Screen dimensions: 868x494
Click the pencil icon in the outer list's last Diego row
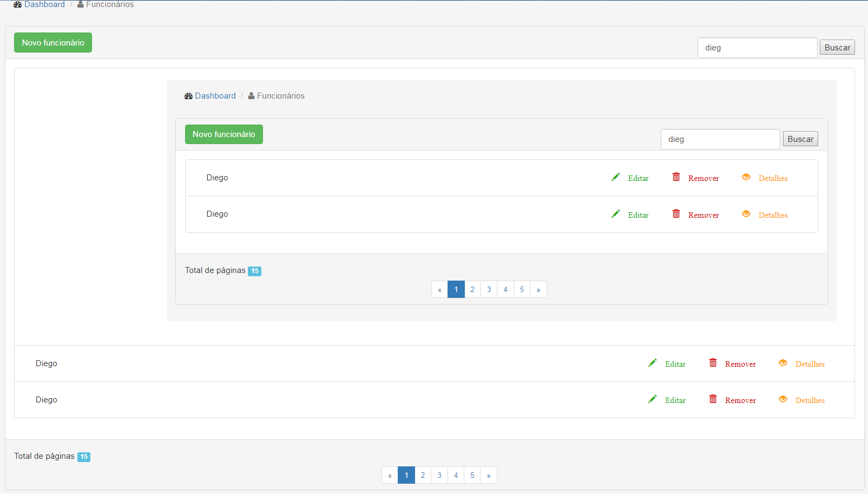(x=653, y=399)
